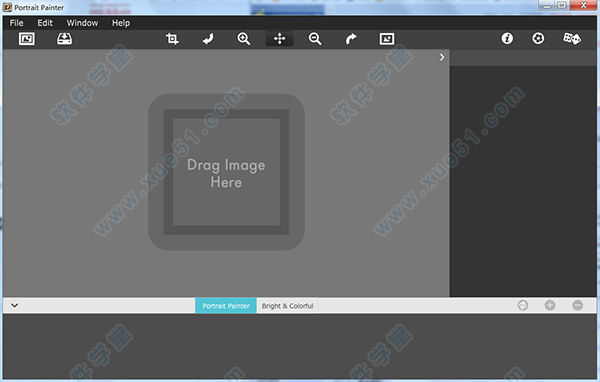Click the save image tray icon
The image size is (600, 382).
coord(64,39)
